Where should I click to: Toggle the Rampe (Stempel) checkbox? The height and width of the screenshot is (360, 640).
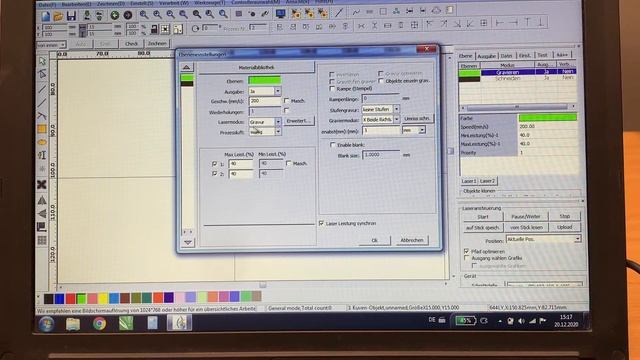[332, 89]
